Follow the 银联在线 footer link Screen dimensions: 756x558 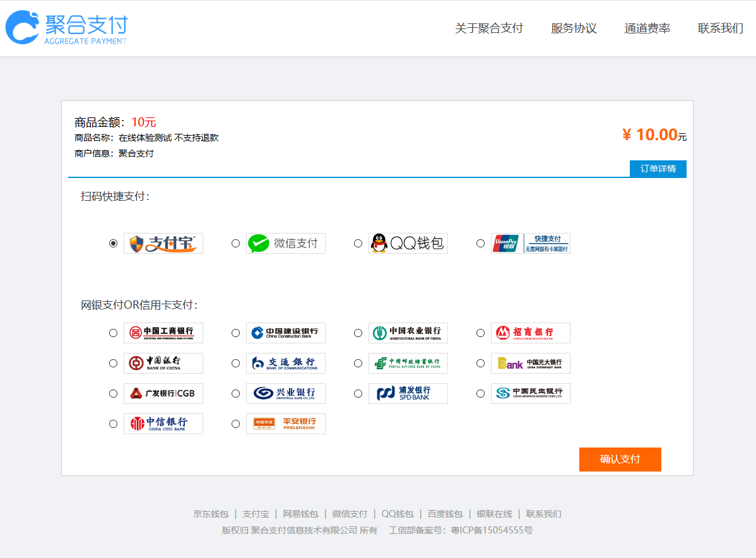494,514
